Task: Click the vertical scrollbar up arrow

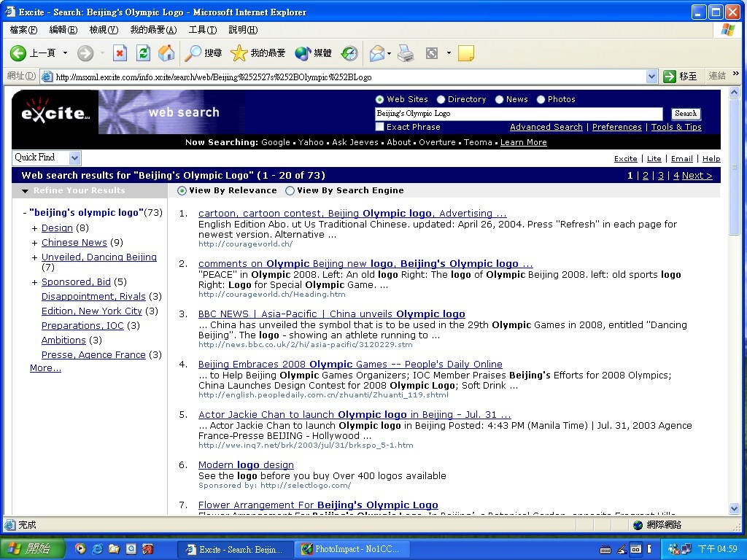Action: click(x=734, y=93)
